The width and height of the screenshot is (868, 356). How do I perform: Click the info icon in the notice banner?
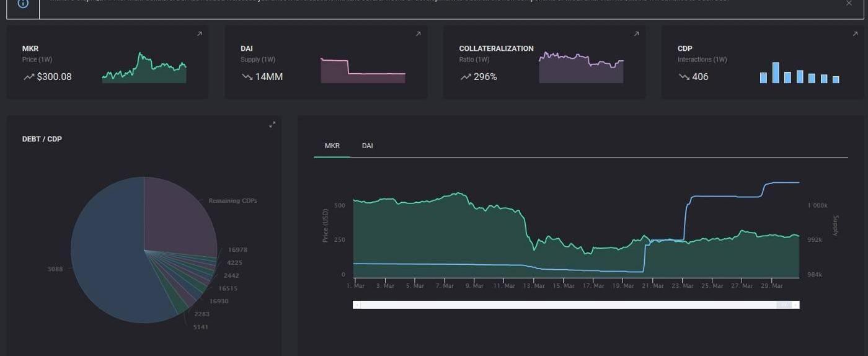[x=23, y=3]
